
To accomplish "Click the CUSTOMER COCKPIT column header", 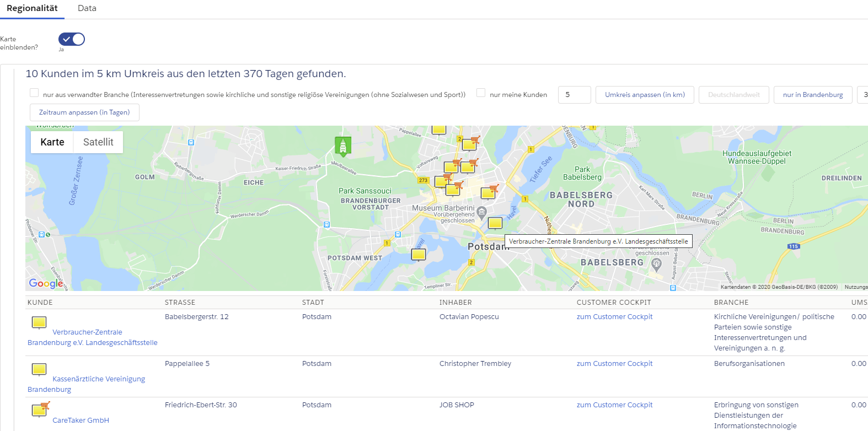I will point(614,303).
